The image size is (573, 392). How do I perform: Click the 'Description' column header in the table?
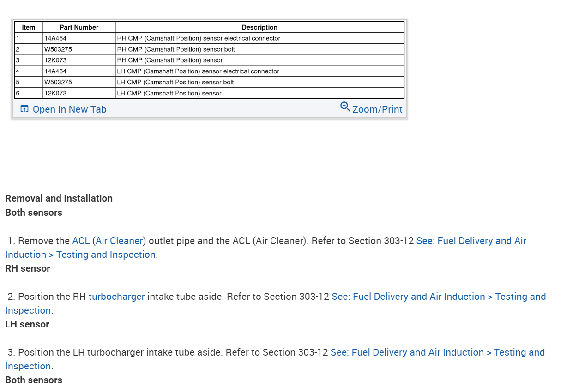259,27
